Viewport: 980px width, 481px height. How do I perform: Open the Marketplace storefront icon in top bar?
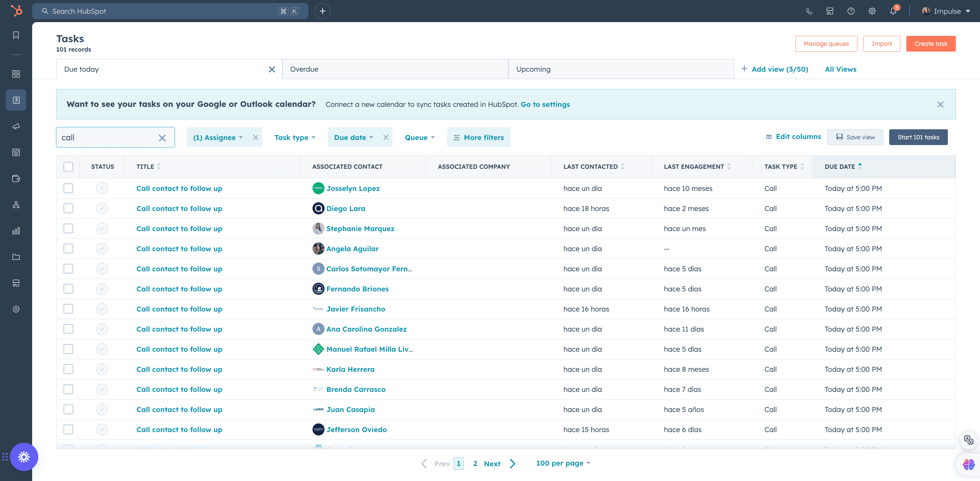pos(830,11)
